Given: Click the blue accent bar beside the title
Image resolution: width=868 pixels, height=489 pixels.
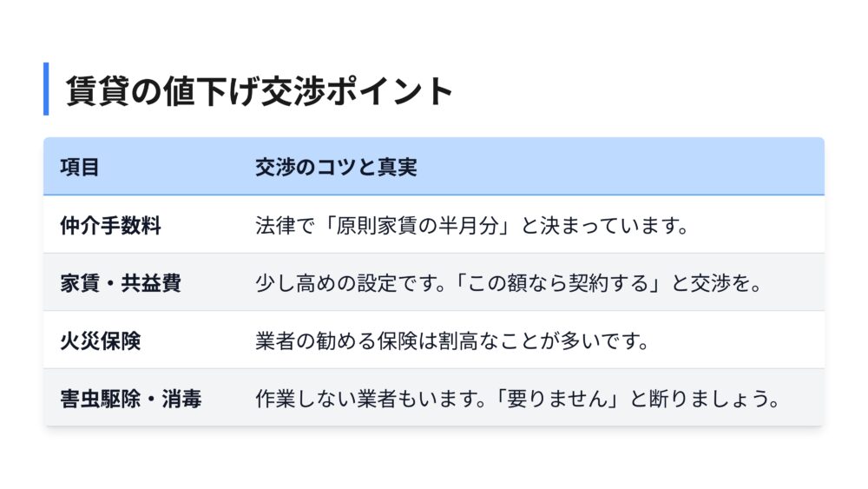Looking at the screenshot, I should [46, 89].
